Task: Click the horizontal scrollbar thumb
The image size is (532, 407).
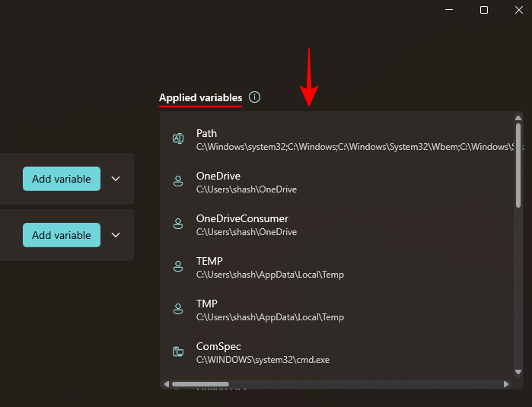Action: click(200, 384)
